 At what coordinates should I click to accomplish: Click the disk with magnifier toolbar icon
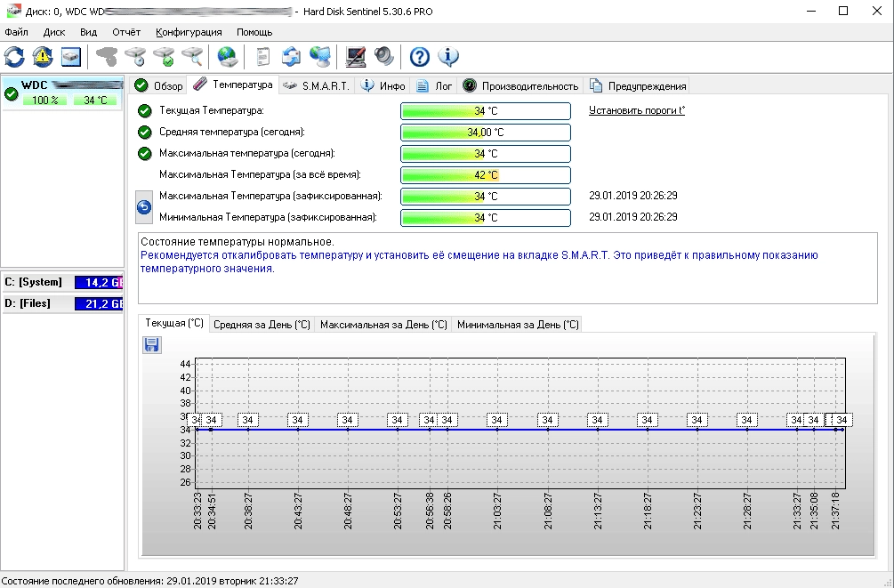[192, 56]
